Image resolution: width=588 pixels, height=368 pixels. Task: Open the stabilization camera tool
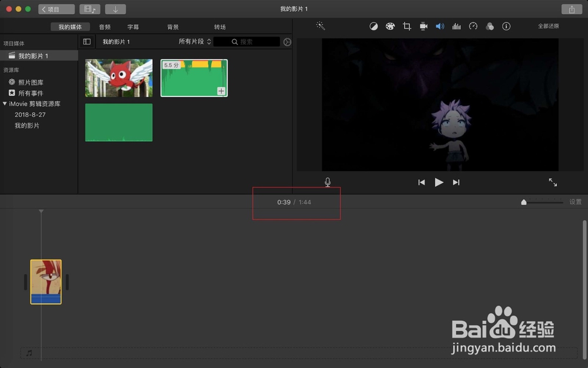click(x=423, y=26)
